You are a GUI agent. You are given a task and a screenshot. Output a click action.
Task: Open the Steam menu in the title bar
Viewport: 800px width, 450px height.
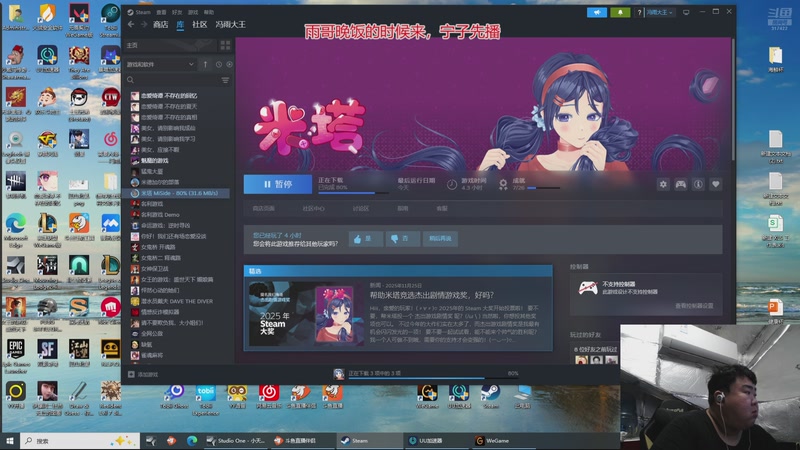coord(139,12)
